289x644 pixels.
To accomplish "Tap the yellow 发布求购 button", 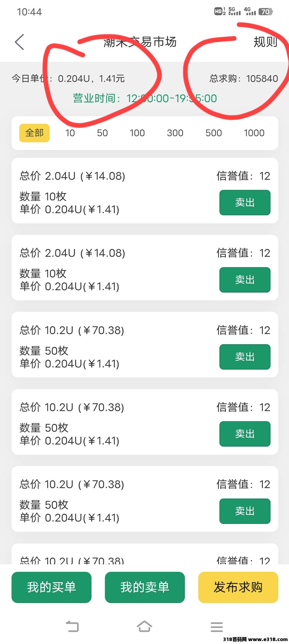I will pos(238,587).
